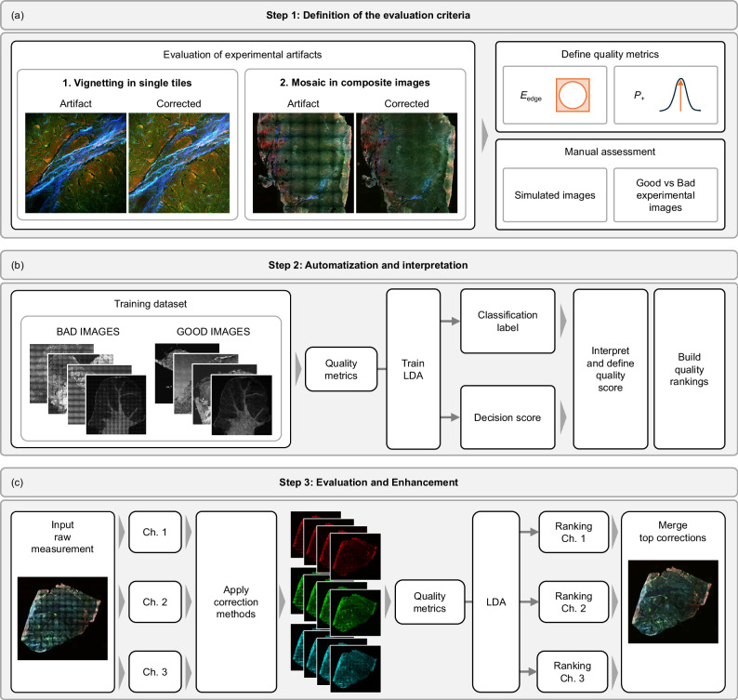This screenshot has height=700, width=738.
Task: Select the Vignetting Artifact image
Action: [x=76, y=163]
